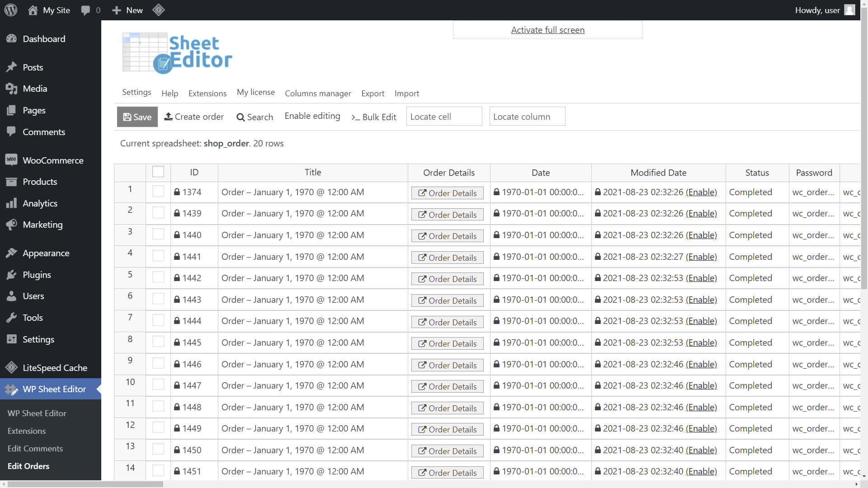Open the WordPress logo menu
Viewport: 868px width, 488px height.
[11, 10]
